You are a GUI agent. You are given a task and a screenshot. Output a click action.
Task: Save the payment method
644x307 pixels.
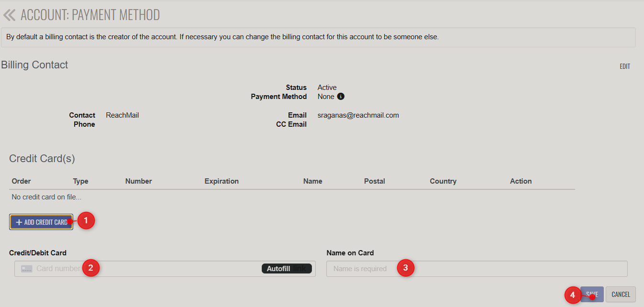click(592, 295)
